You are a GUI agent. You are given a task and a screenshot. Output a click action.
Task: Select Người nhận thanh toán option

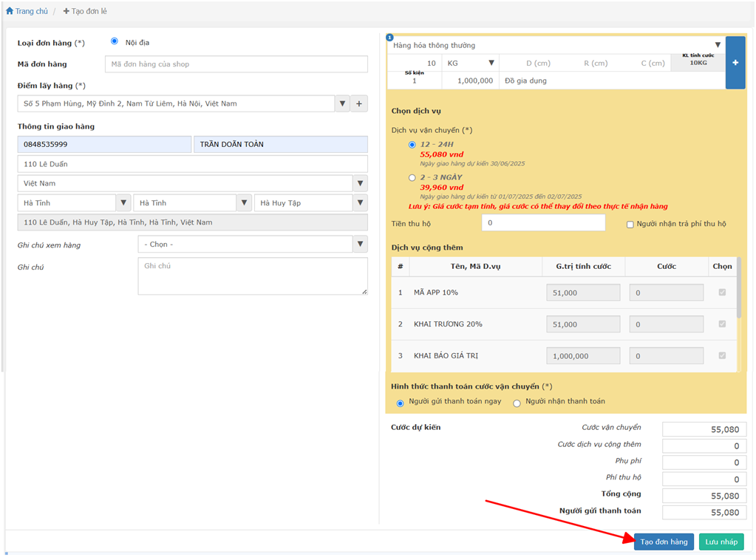point(517,403)
